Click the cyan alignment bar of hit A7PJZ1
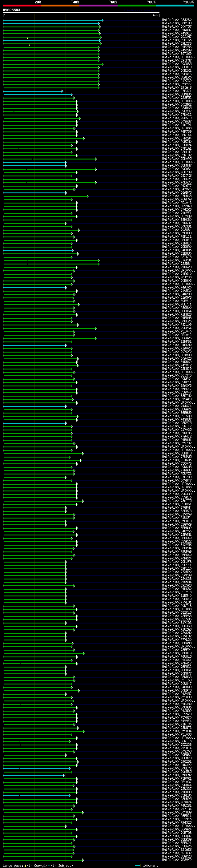 tap(33, 91)
